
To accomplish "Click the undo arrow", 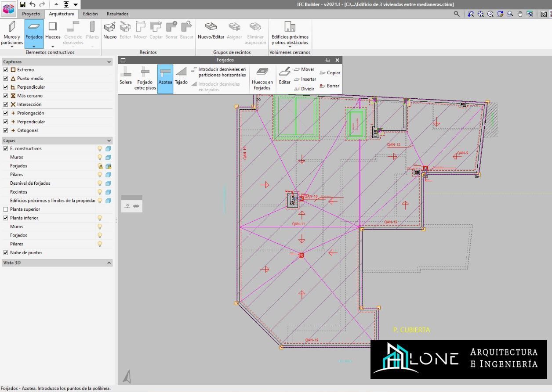I will coord(33,4).
